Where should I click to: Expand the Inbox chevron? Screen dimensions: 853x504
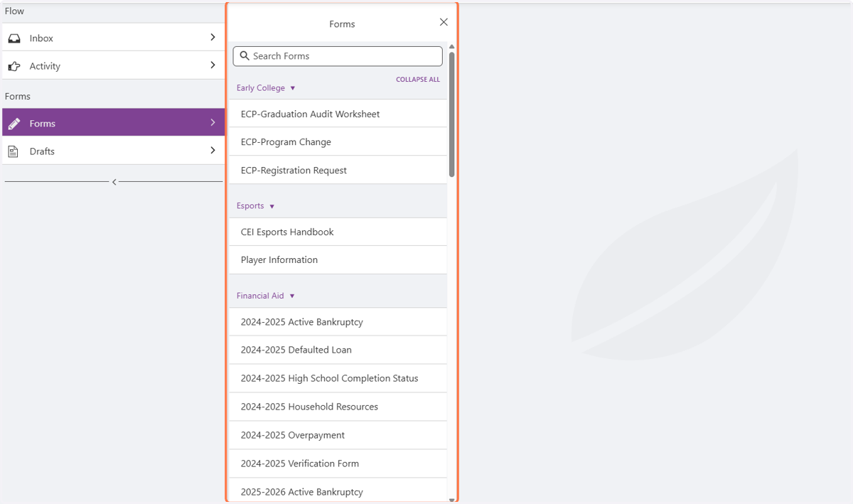tap(213, 37)
